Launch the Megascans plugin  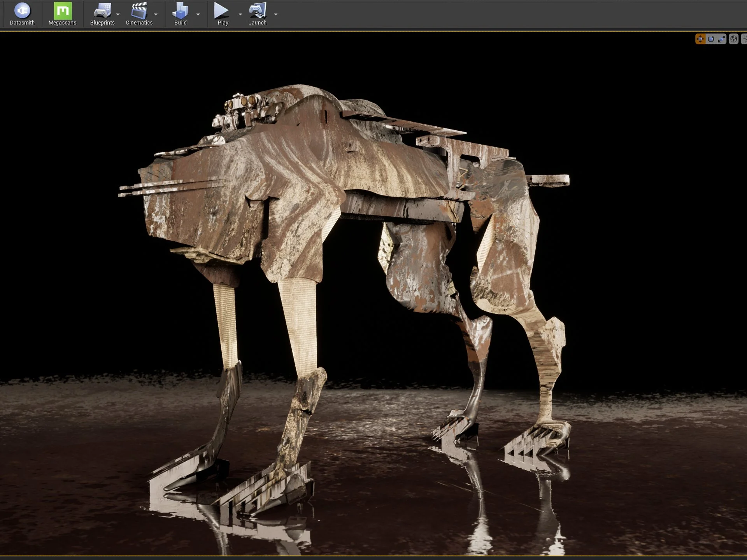tap(62, 11)
